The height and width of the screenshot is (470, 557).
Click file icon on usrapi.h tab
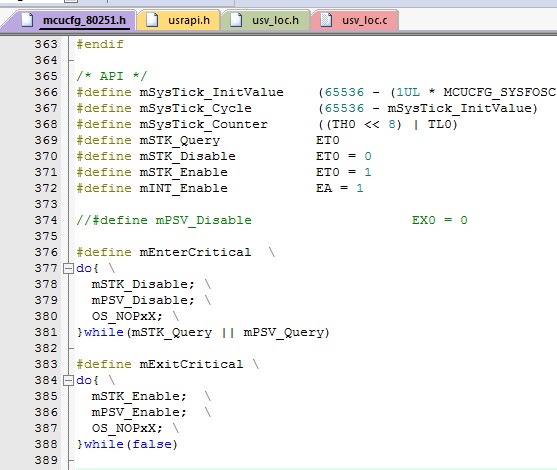point(152,20)
